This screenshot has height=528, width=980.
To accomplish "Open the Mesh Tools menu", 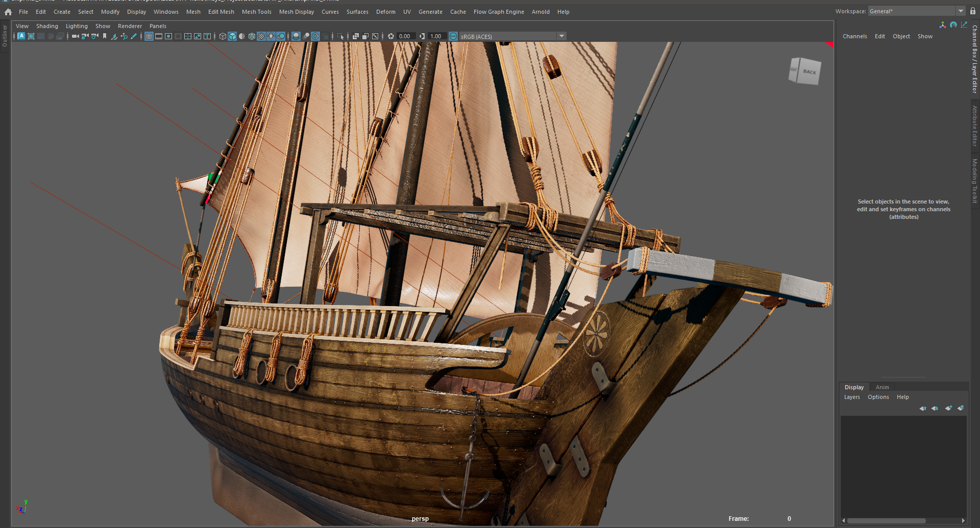I will tap(257, 12).
